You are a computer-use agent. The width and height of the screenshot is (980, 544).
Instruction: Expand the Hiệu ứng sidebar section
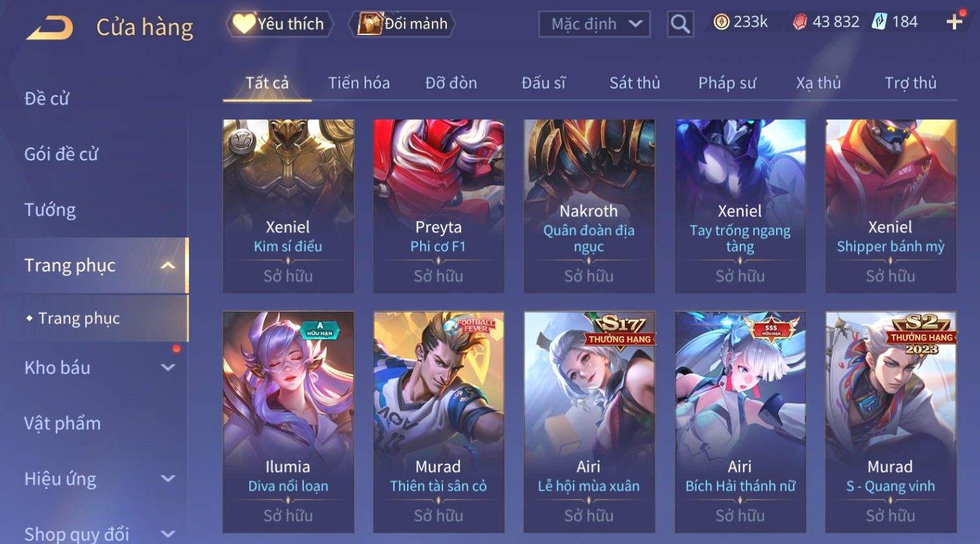pos(168,478)
